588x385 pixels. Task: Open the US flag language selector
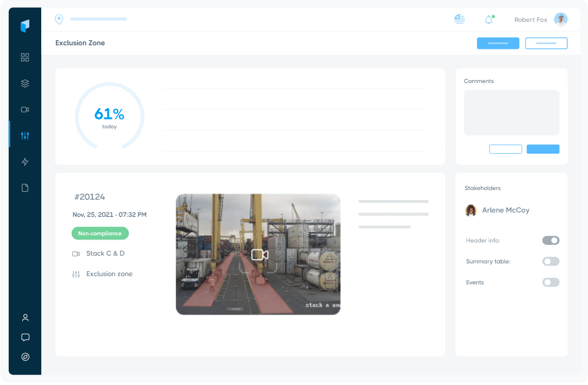(x=459, y=18)
